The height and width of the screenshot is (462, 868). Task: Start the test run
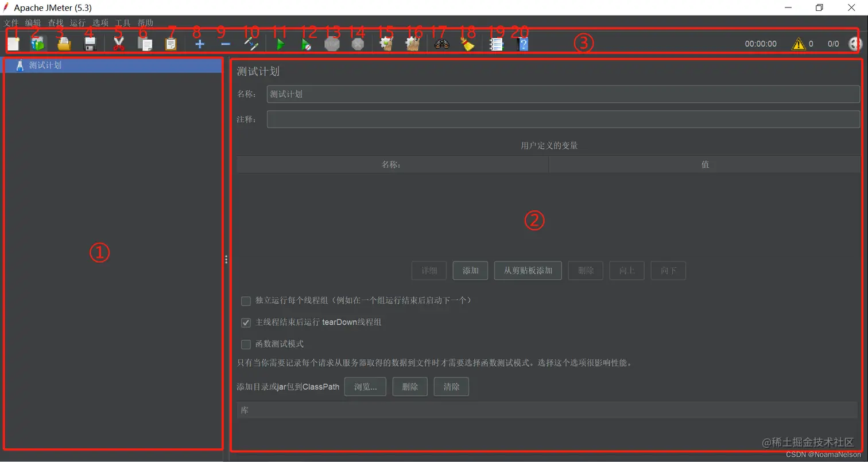click(x=280, y=43)
